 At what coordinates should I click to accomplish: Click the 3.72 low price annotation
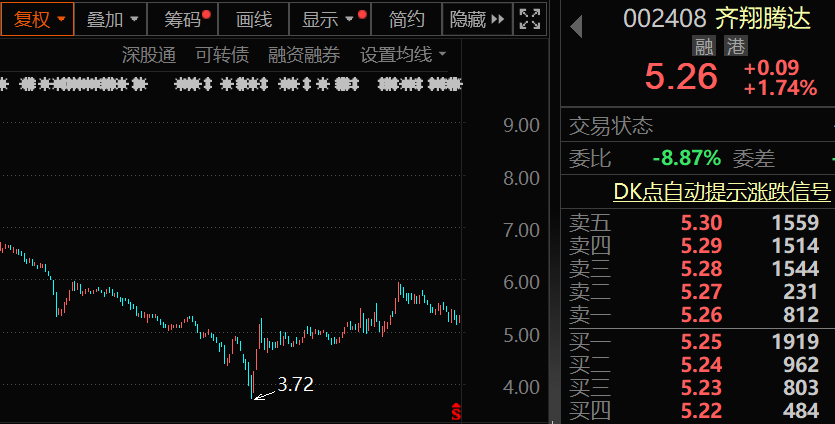pyautogui.click(x=295, y=384)
